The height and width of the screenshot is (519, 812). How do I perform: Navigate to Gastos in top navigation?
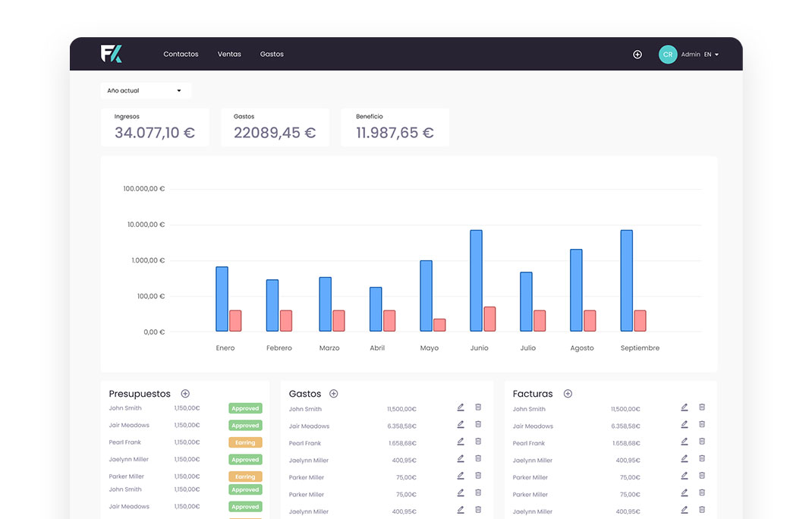(272, 55)
